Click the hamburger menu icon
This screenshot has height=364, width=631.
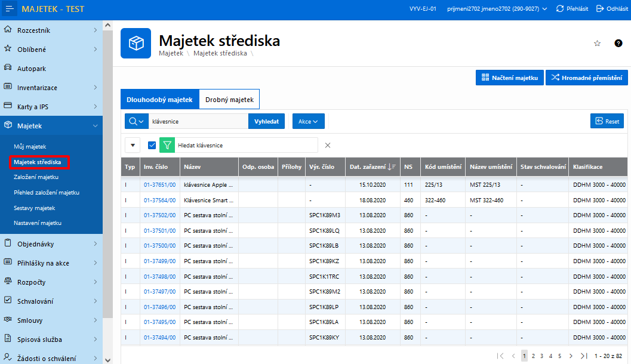click(x=9, y=9)
